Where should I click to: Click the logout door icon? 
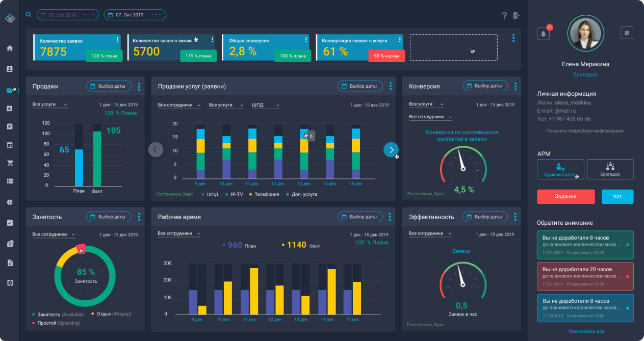(x=517, y=15)
